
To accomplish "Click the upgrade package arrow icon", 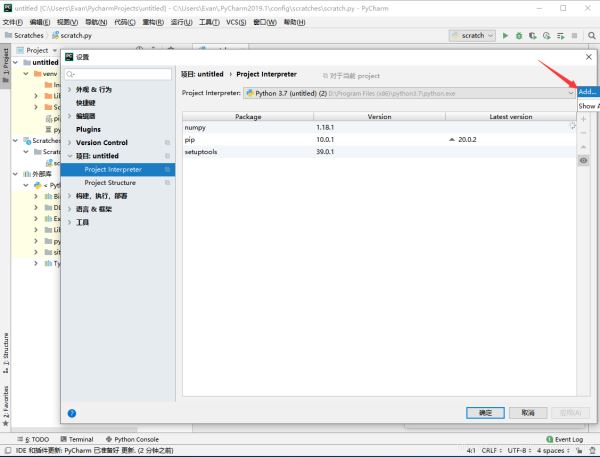I will pyautogui.click(x=584, y=147).
